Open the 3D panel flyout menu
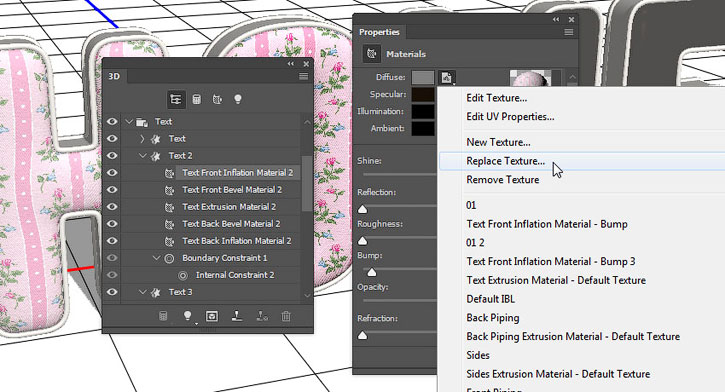The height and width of the screenshot is (392, 725). [303, 76]
